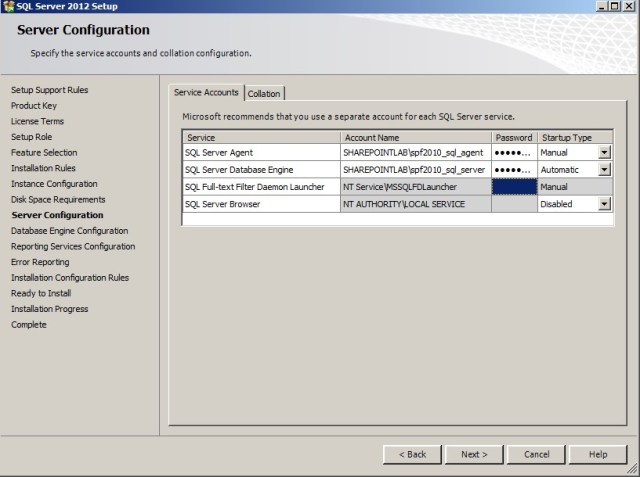Screen dimensions: 640x477
Task: Click Complete step in sidebar
Action: tap(29, 325)
